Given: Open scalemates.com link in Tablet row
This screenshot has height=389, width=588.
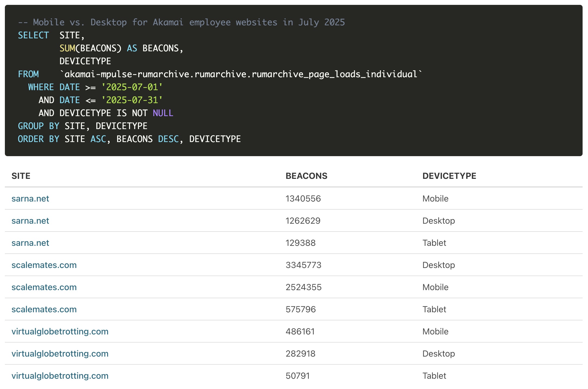Looking at the screenshot, I should point(44,309).
